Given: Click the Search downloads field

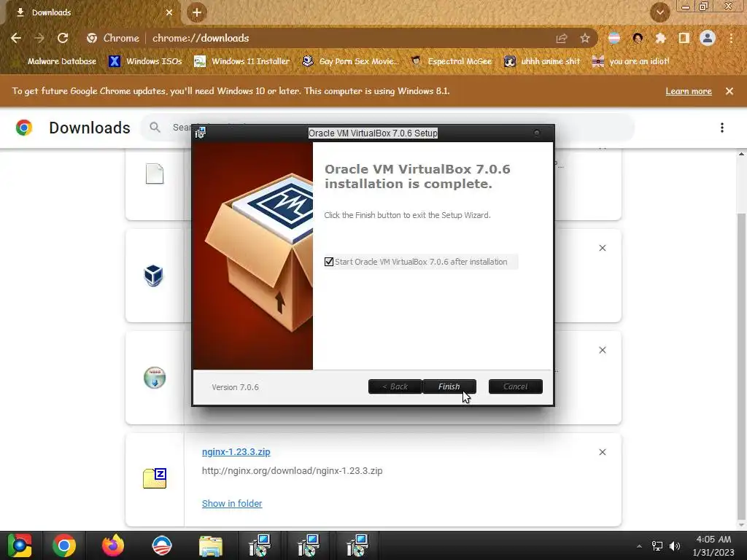Looking at the screenshot, I should pos(387,128).
